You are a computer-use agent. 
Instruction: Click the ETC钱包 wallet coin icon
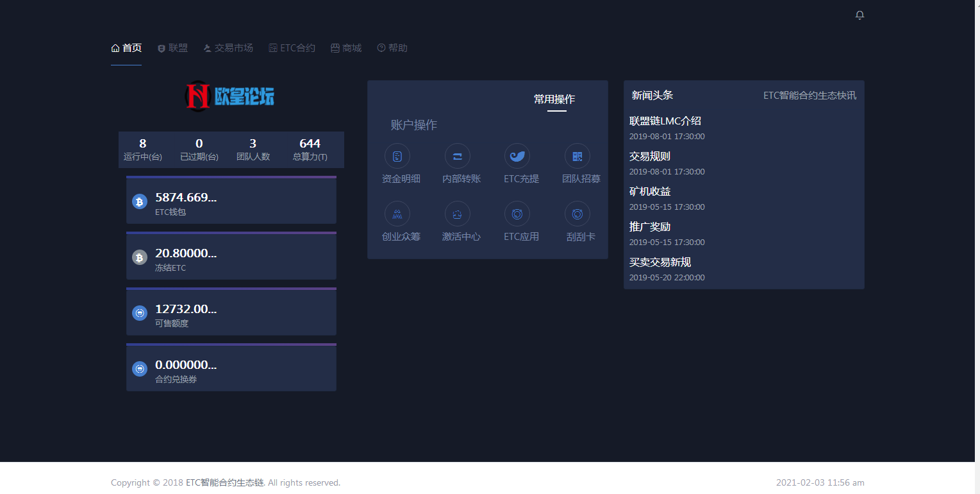[x=140, y=201]
